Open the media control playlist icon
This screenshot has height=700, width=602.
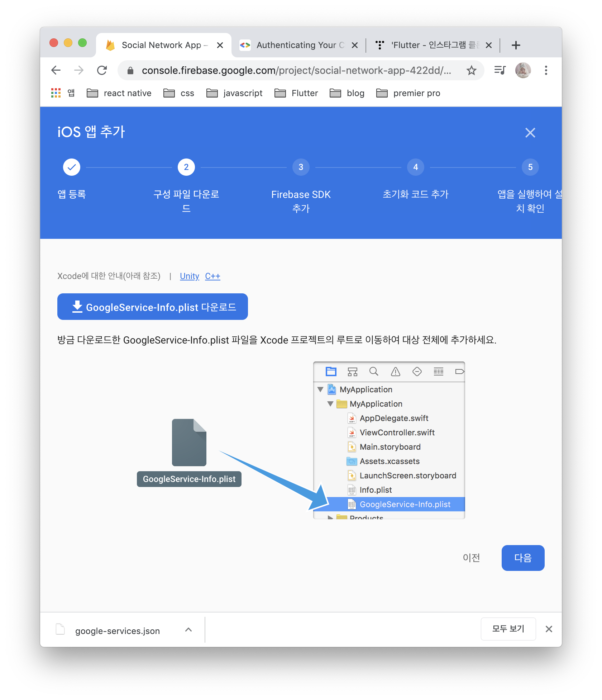point(500,70)
